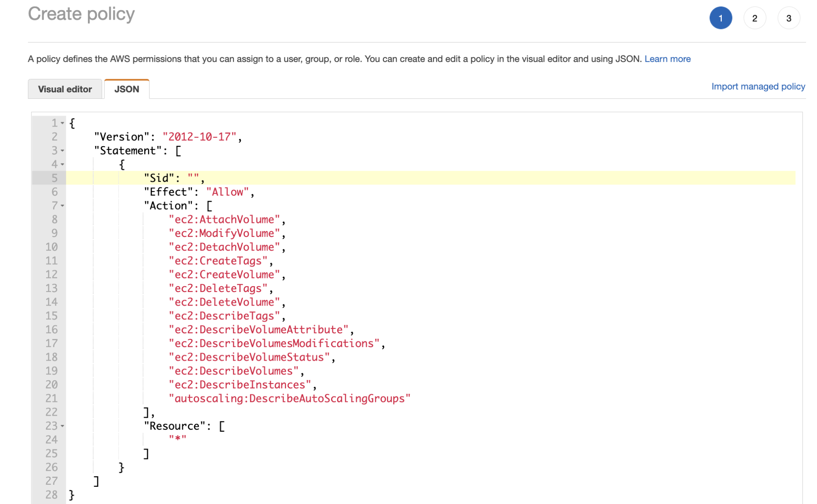Screen dimensions: 817x504
Task: Click the "Resource" key text
Action: coord(175,426)
